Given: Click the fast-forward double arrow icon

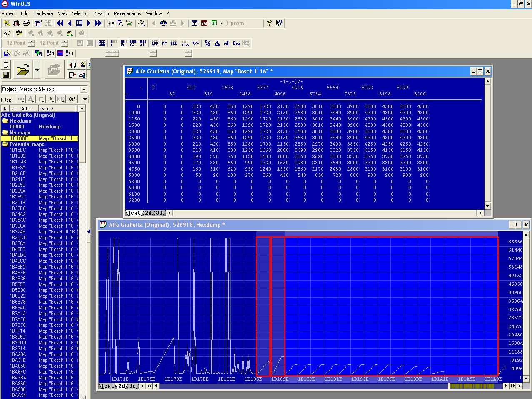Looking at the screenshot, I should [x=98, y=23].
